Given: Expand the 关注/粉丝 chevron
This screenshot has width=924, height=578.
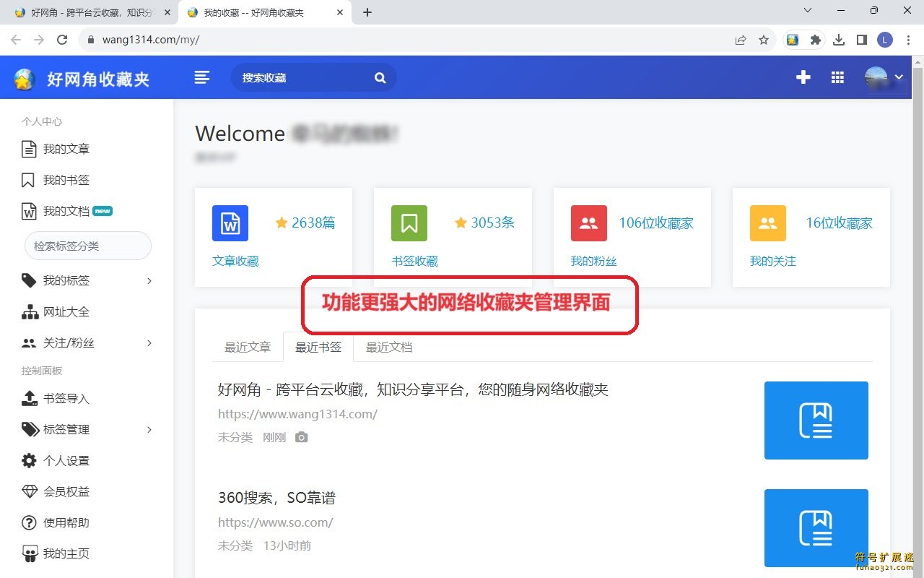Looking at the screenshot, I should click(x=149, y=342).
